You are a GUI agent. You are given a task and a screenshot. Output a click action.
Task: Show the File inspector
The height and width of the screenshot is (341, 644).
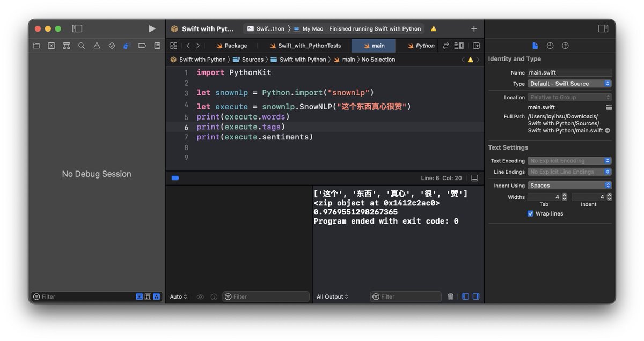[535, 46]
